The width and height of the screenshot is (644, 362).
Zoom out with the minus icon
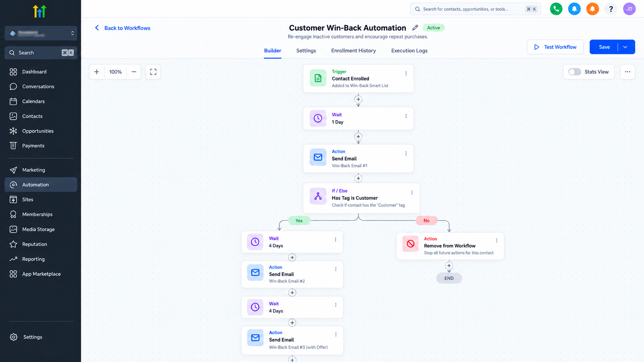click(134, 72)
